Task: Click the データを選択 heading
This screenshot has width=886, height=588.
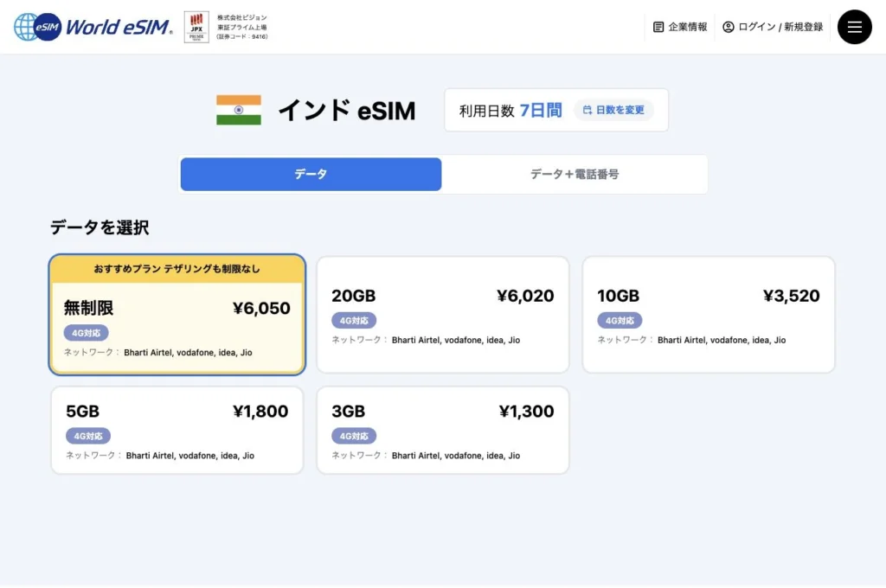Action: point(100,227)
